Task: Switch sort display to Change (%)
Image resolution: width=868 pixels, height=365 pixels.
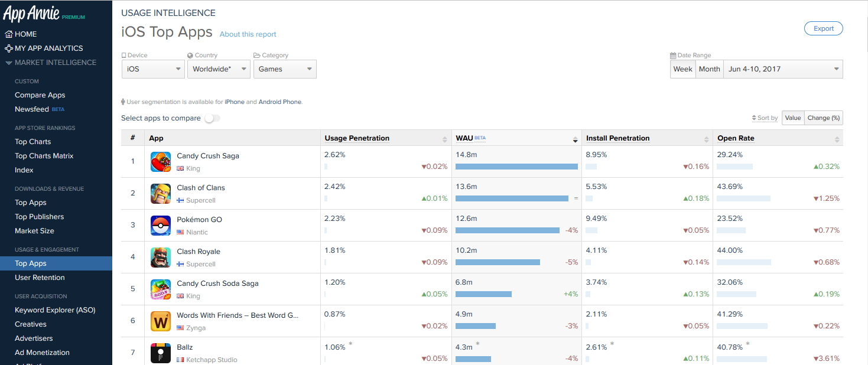Action: click(x=823, y=118)
